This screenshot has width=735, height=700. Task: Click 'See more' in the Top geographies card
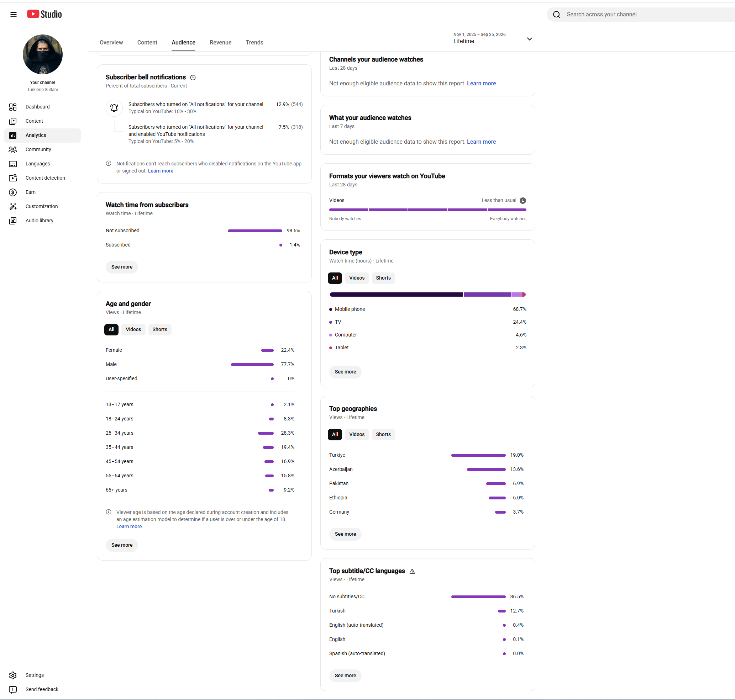(345, 534)
